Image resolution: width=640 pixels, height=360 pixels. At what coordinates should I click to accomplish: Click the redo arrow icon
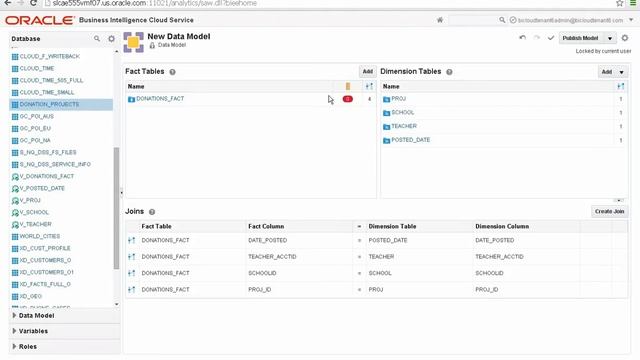coord(537,38)
